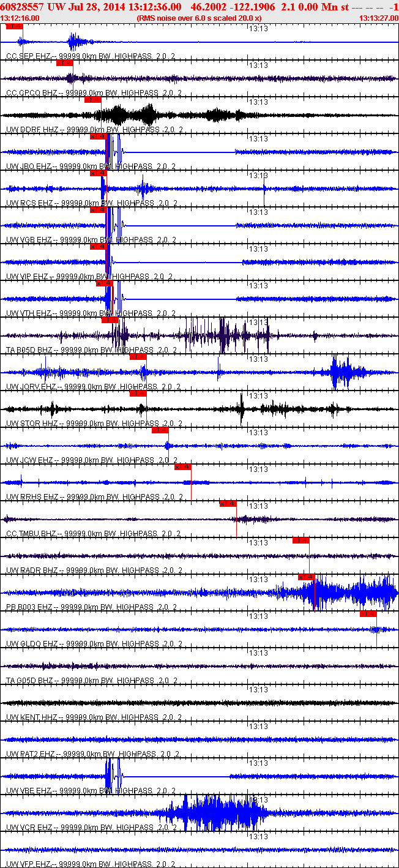This screenshot has height=868, width=399.
Task: Select the red pick flag on UW RADR trace
Action: (x=301, y=541)
